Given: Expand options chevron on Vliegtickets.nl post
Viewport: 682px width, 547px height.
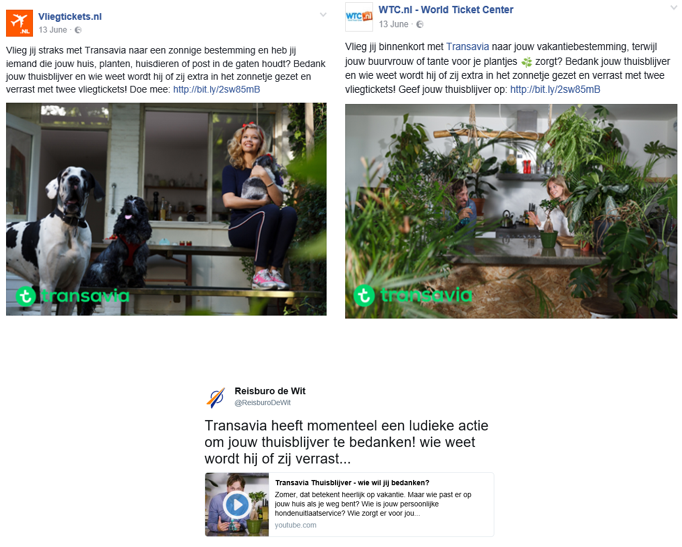Looking at the screenshot, I should point(323,15).
